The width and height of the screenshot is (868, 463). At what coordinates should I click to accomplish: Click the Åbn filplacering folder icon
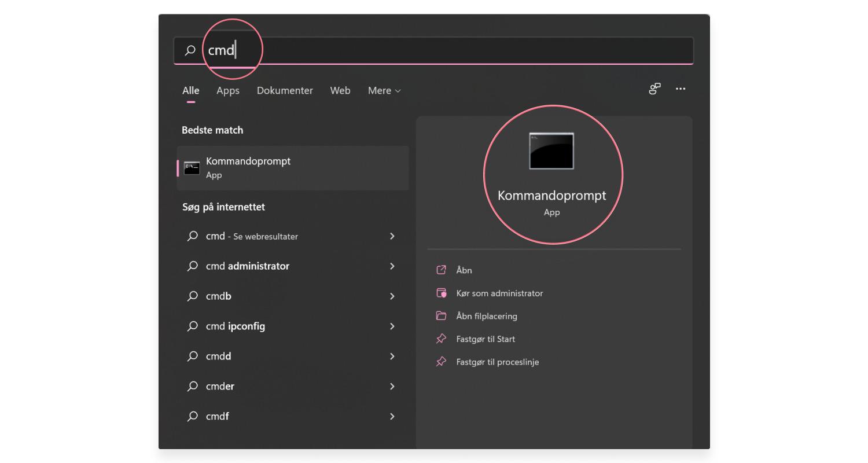pos(442,316)
